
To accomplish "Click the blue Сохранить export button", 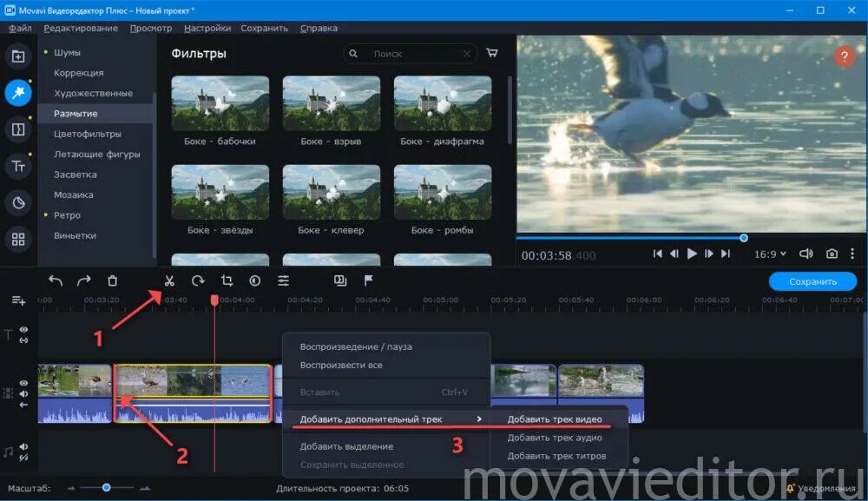I will tap(812, 281).
